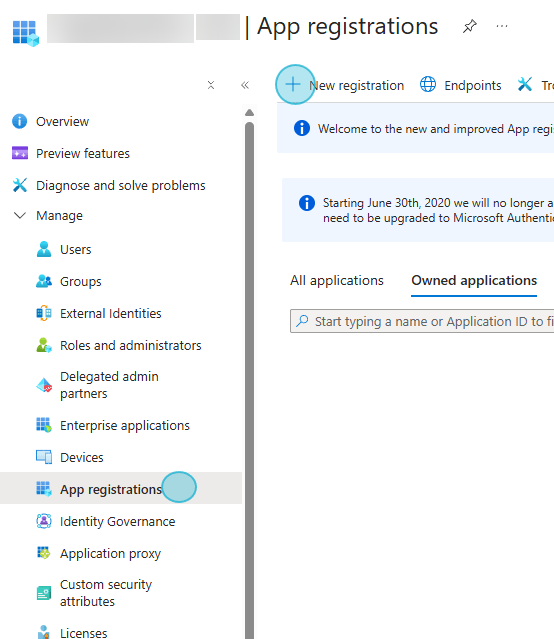Click the App registrations grid icon in header

click(x=25, y=33)
